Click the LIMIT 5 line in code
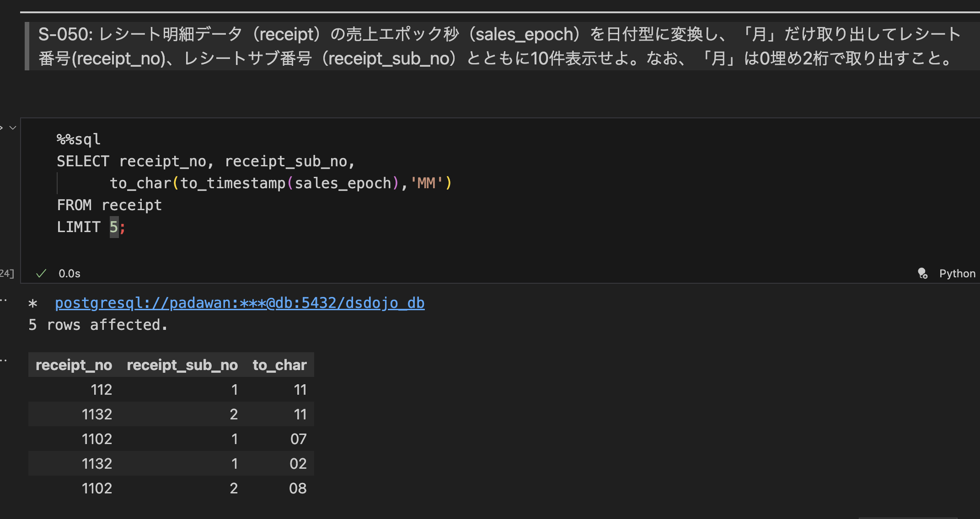 pyautogui.click(x=91, y=227)
